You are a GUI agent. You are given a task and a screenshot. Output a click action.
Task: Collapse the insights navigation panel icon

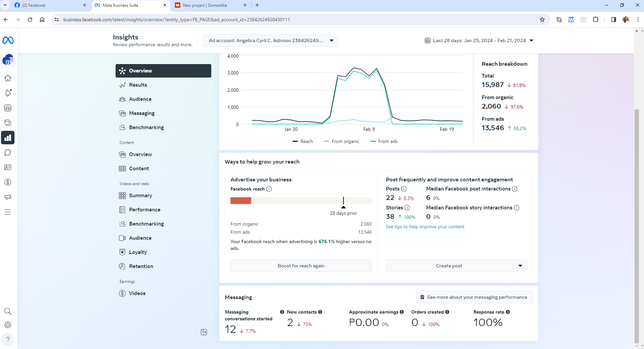coord(204,332)
